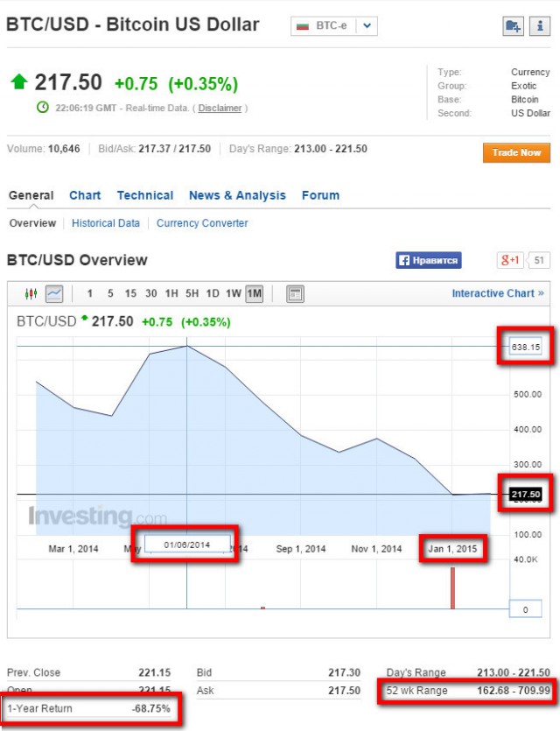This screenshot has height=731, width=560.
Task: Open the Interactive Chart link
Action: click(x=498, y=293)
